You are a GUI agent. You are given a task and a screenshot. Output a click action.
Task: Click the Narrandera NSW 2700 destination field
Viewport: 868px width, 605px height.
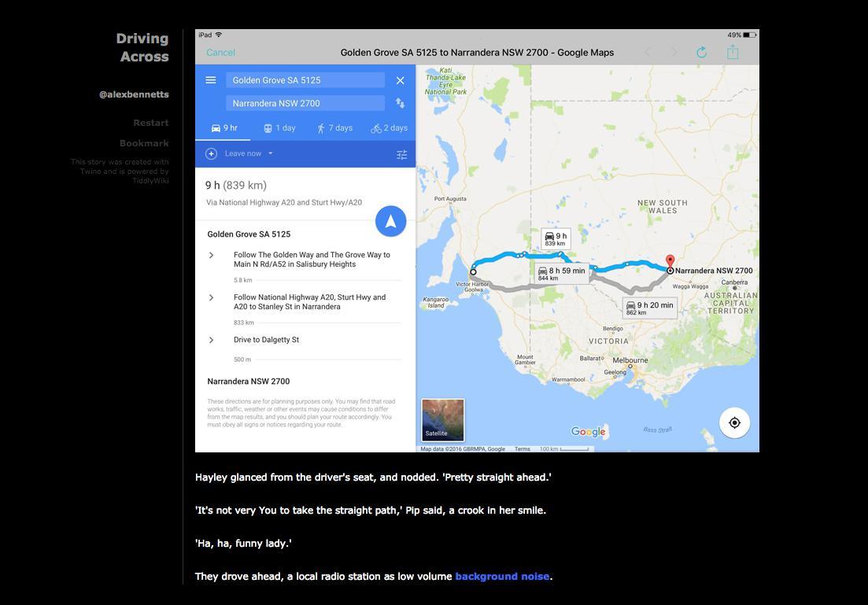point(305,103)
